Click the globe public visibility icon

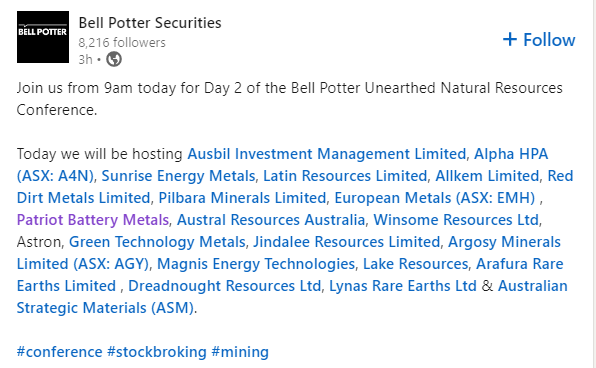point(114,59)
